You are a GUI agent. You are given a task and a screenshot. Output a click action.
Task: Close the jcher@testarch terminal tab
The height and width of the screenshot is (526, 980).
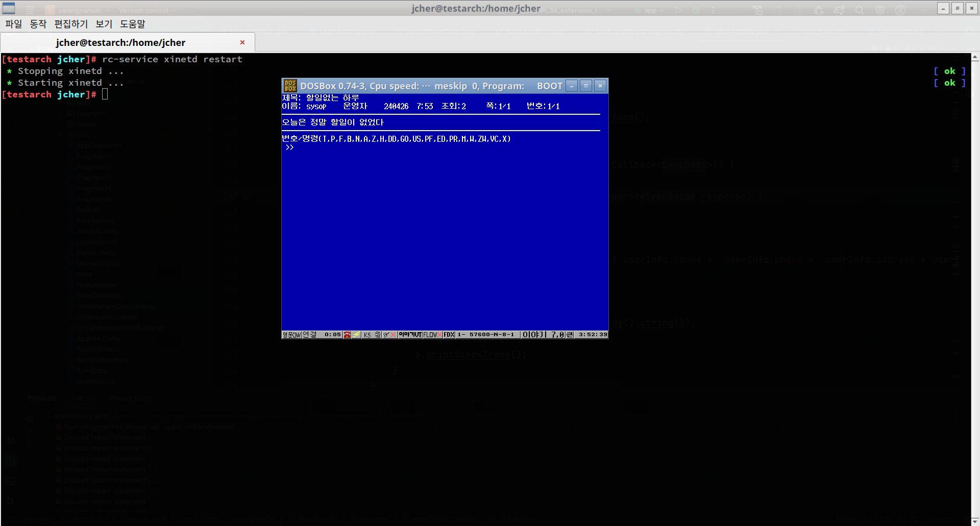[242, 42]
